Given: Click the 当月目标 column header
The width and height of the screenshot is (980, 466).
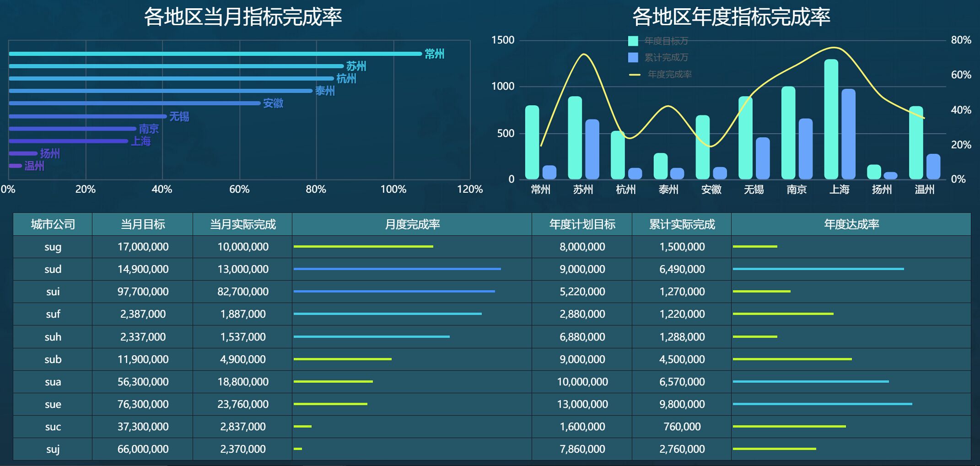Looking at the screenshot, I should pos(142,224).
